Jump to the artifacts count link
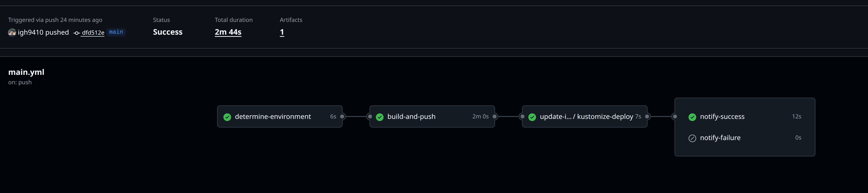 282,32
